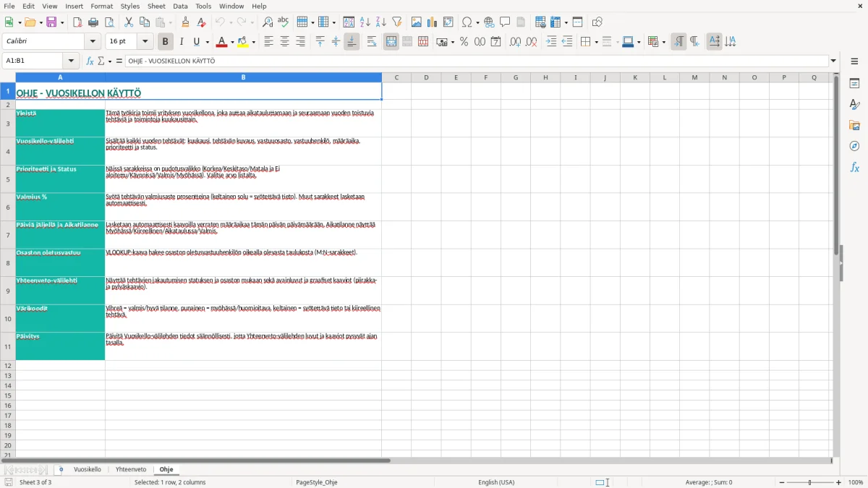Switch to the Vuosikello sheet tab
The image size is (868, 488).
[88, 469]
